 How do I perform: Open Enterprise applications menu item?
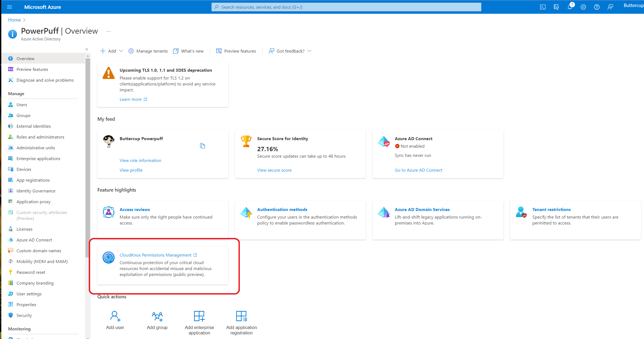[x=38, y=158]
